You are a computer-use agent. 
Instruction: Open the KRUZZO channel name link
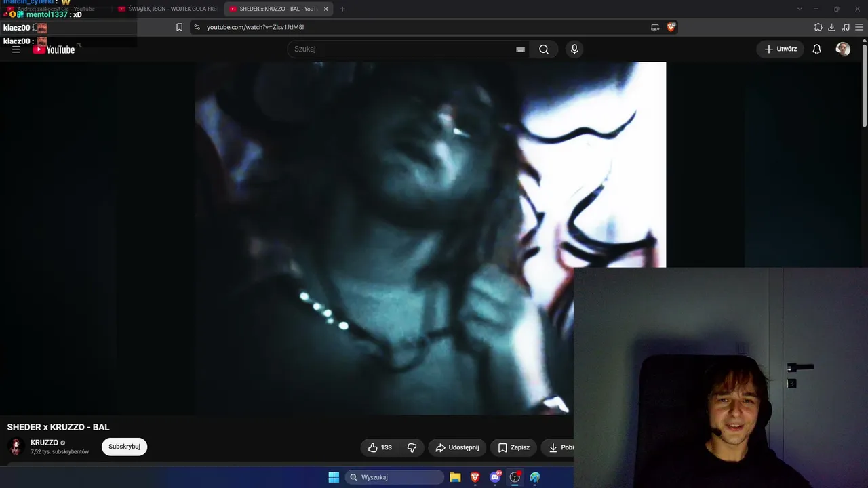pyautogui.click(x=44, y=443)
